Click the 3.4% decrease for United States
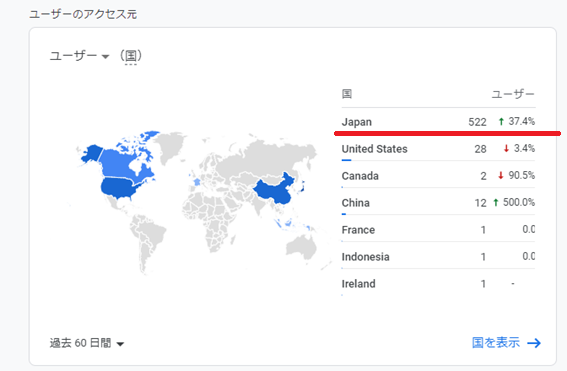Viewport: 567px width, 371px height. [x=524, y=148]
